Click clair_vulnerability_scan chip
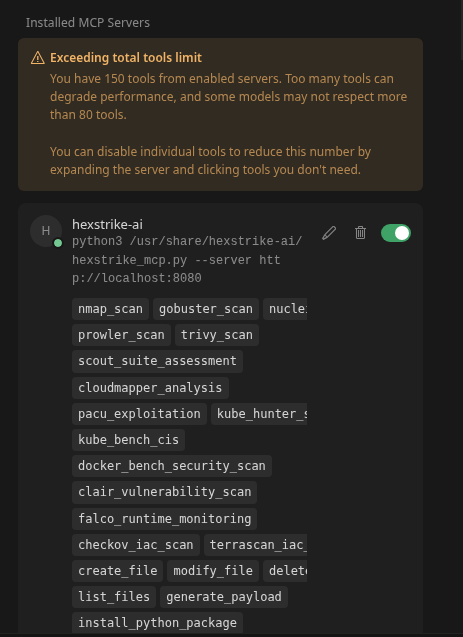This screenshot has height=637, width=463. pyautogui.click(x=164, y=492)
